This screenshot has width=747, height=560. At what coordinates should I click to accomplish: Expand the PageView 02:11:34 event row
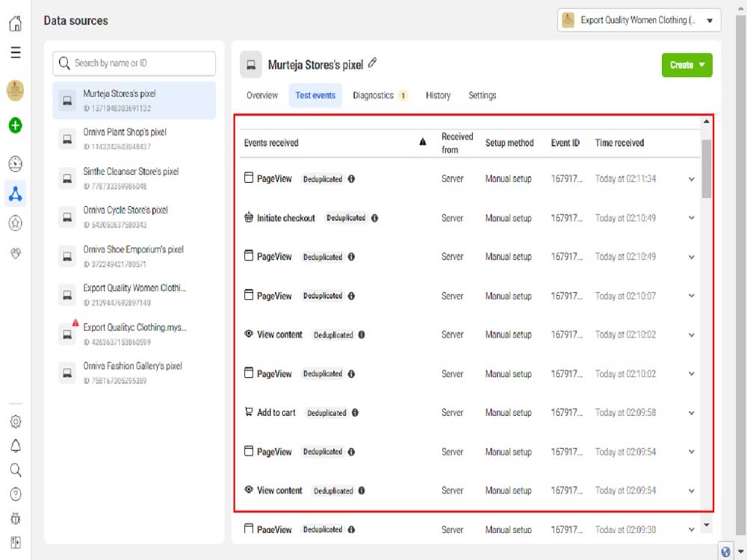(691, 179)
